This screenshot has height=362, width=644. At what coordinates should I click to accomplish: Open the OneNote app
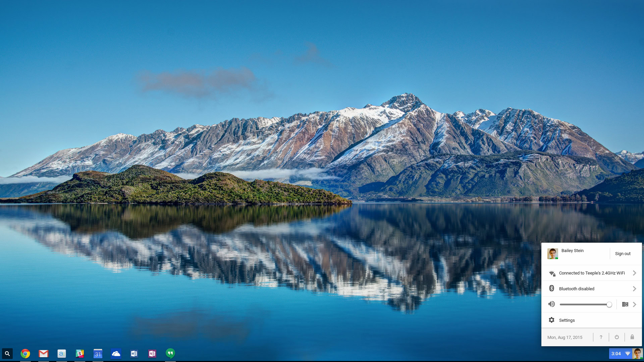[152, 354]
